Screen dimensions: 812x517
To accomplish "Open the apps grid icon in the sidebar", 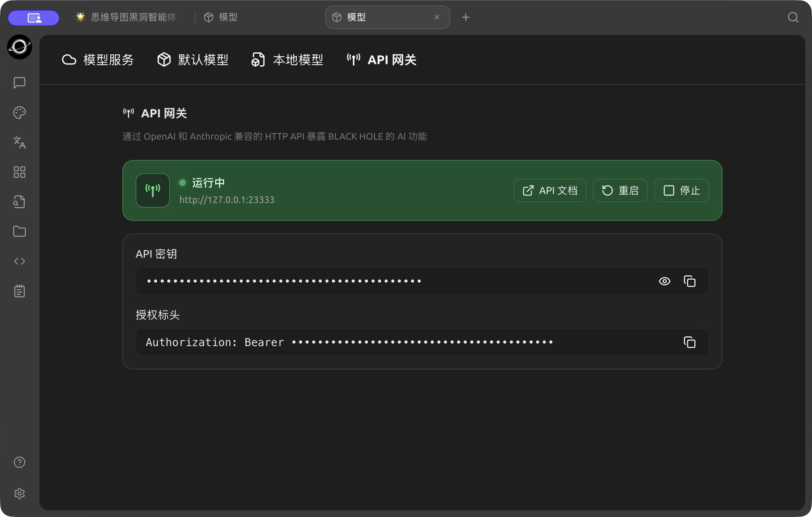I will [20, 172].
